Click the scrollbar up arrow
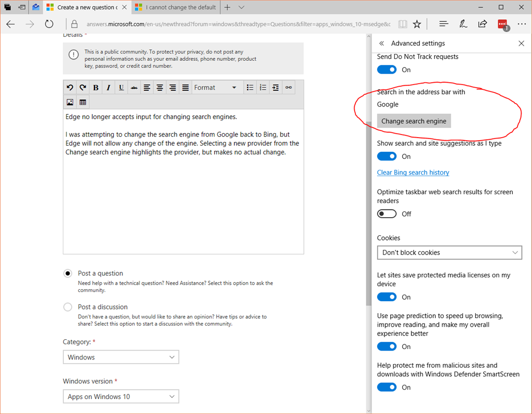The image size is (532, 414). point(369,37)
